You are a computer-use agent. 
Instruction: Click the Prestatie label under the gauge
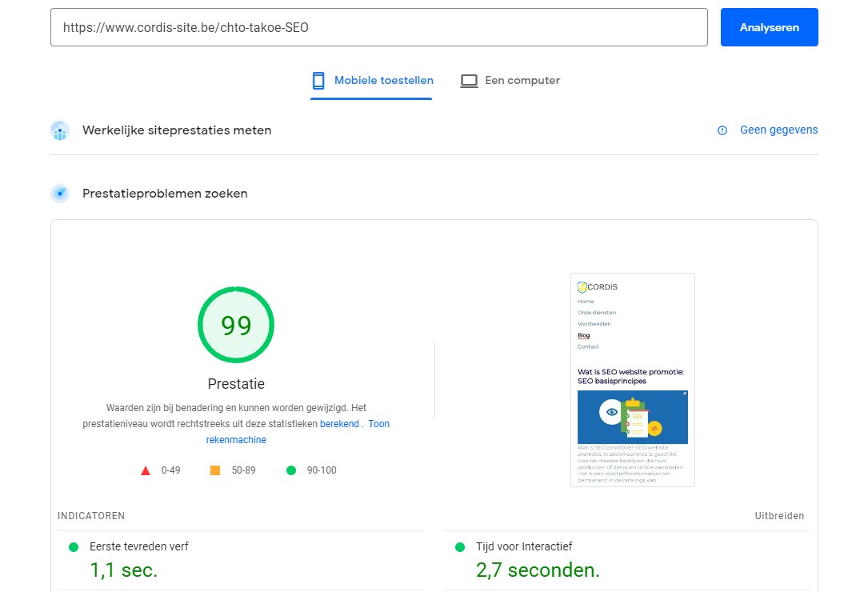click(236, 384)
